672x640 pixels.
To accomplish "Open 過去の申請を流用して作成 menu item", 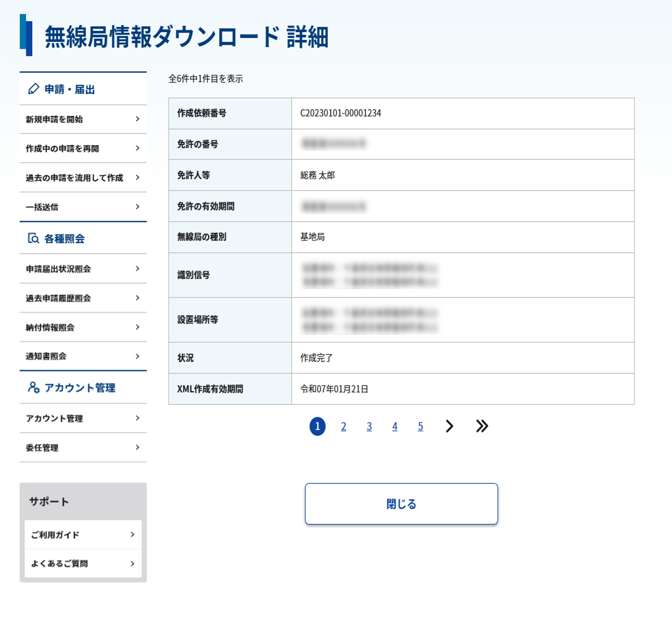I will [83, 178].
